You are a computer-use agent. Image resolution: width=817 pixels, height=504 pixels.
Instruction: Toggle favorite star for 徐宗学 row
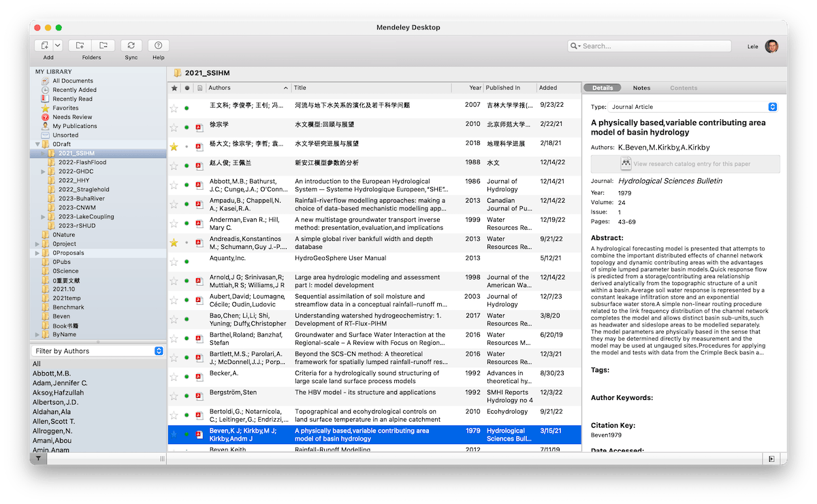[174, 128]
